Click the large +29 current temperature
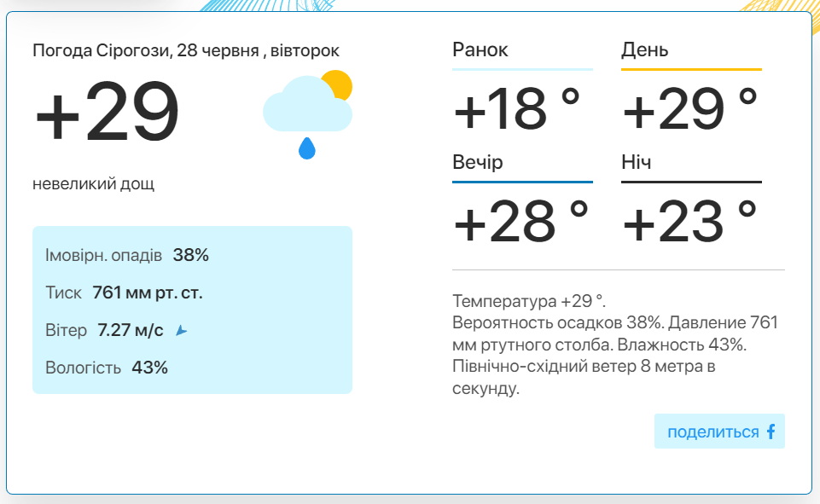The height and width of the screenshot is (504, 820). pos(107,112)
